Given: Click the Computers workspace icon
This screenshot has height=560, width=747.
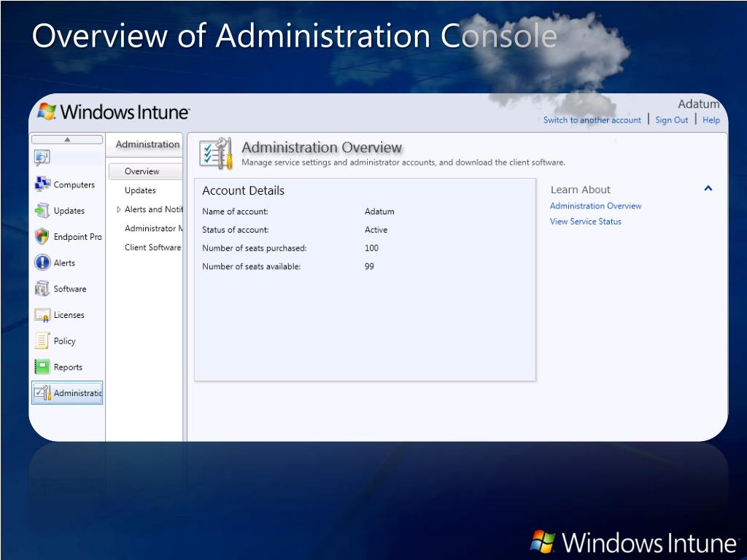Looking at the screenshot, I should (42, 184).
